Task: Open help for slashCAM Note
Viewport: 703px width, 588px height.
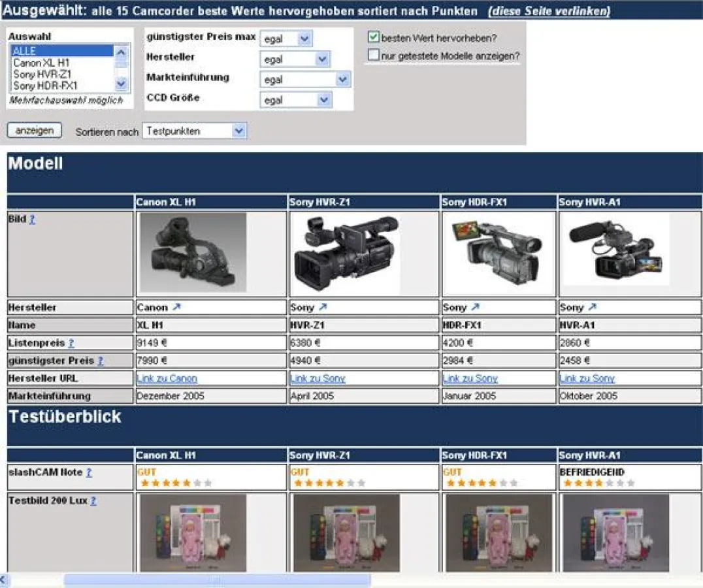Action: coord(89,472)
